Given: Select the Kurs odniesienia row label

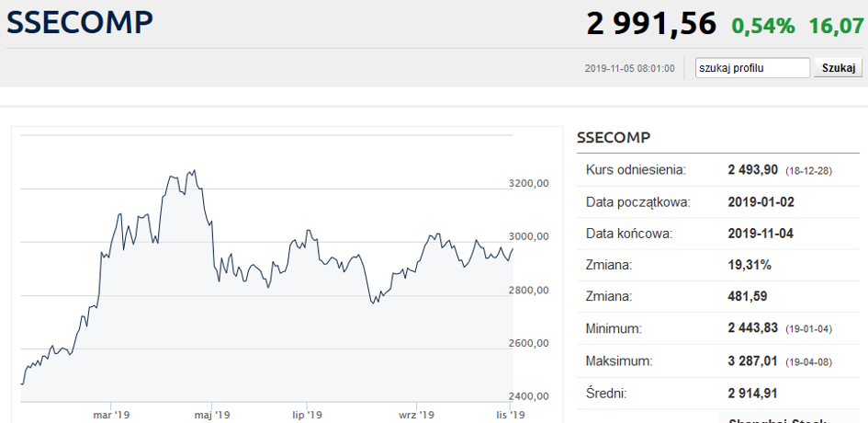Looking at the screenshot, I should coord(636,170).
